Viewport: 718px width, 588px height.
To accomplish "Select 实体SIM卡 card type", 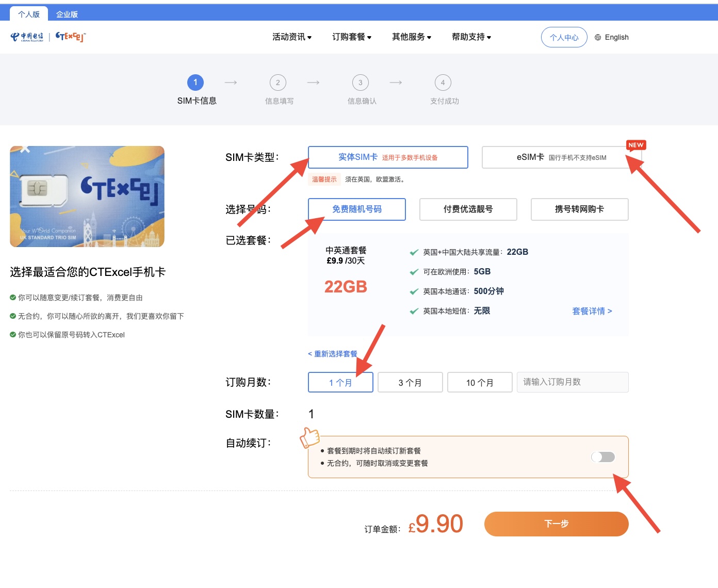I will (388, 157).
